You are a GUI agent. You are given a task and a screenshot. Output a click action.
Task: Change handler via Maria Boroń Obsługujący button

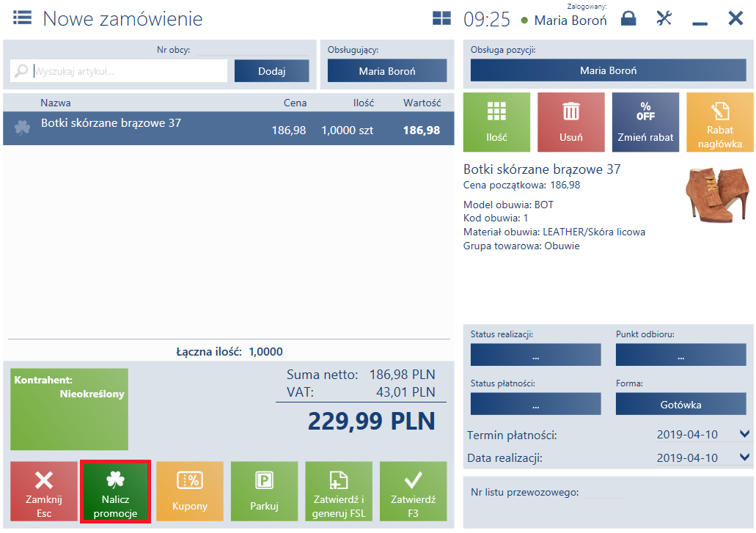pos(387,71)
